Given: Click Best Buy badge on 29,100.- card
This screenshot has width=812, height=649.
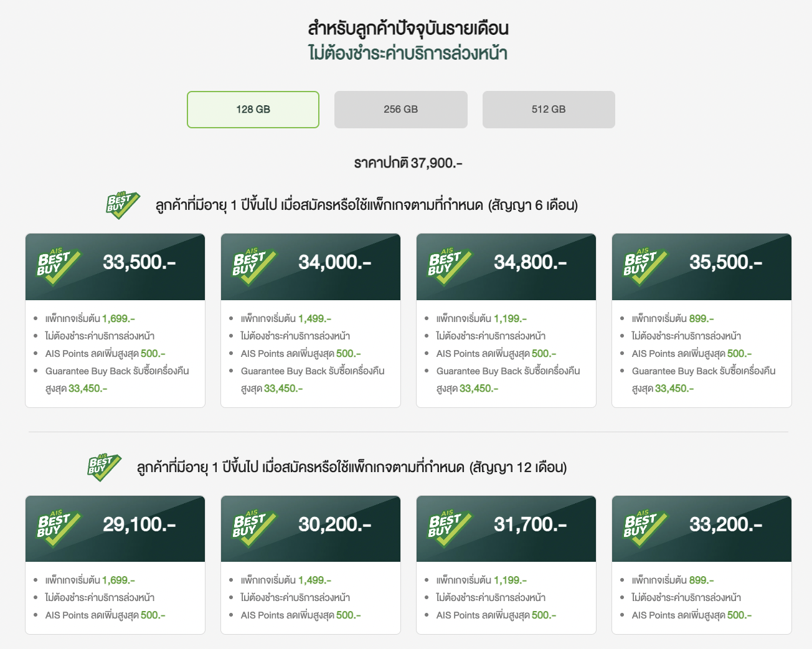Looking at the screenshot, I should [59, 528].
